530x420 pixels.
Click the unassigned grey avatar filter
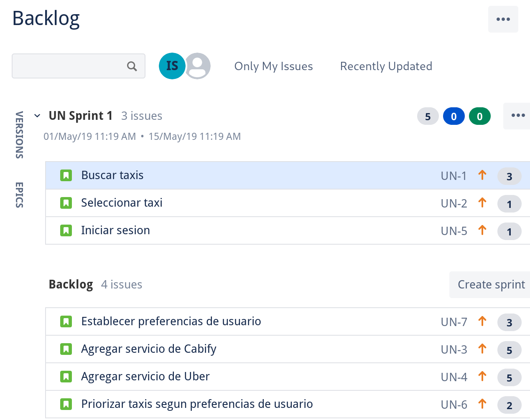point(198,66)
